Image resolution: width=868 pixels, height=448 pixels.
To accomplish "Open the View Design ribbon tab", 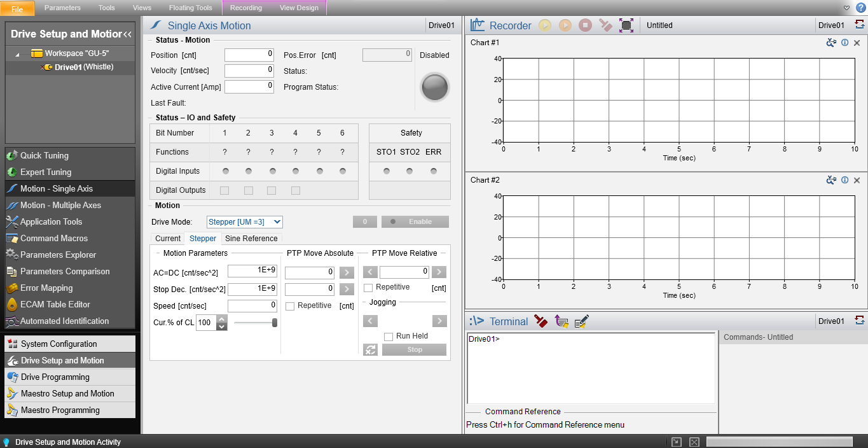I will (299, 8).
